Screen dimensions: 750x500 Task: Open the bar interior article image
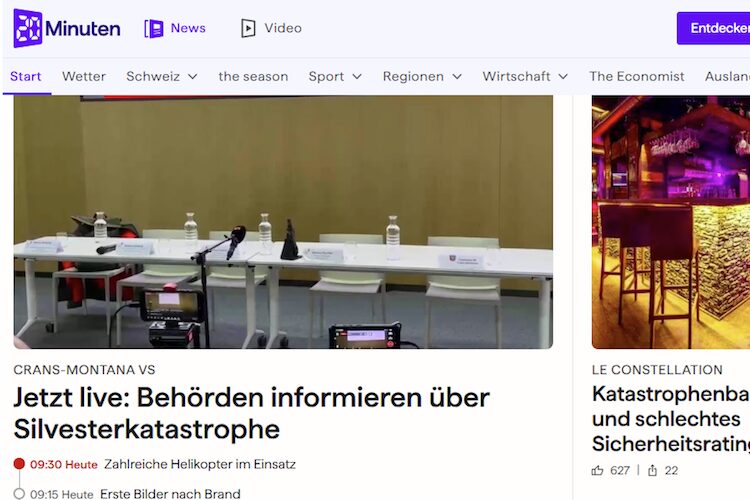click(670, 221)
